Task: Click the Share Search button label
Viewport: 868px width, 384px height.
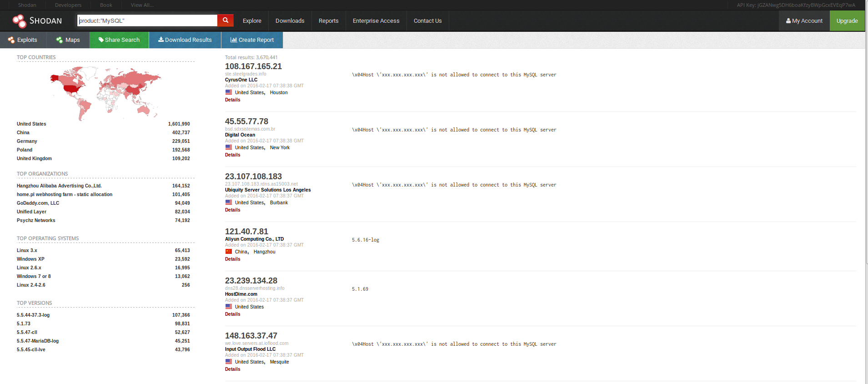Action: pyautogui.click(x=122, y=40)
